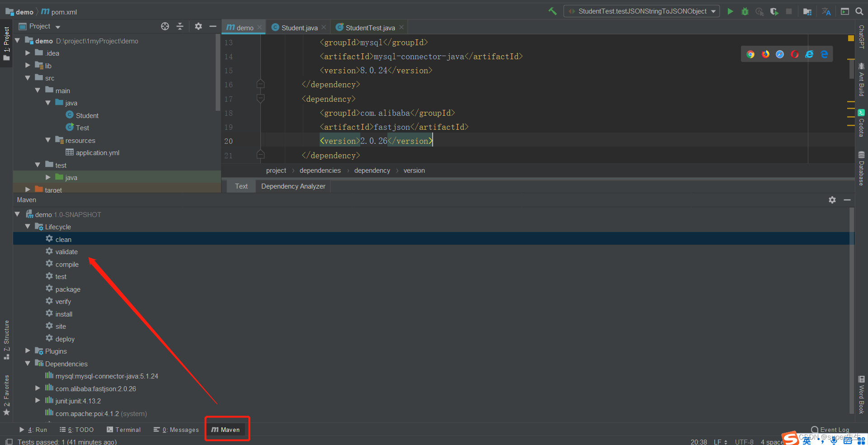Expand the .idea folder
Viewport: 868px width, 445px height.
point(28,53)
